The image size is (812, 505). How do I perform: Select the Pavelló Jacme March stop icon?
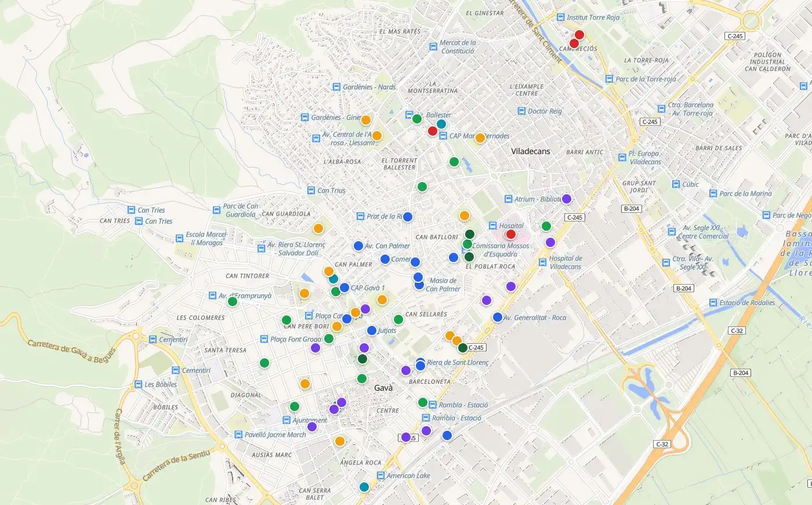238,434
